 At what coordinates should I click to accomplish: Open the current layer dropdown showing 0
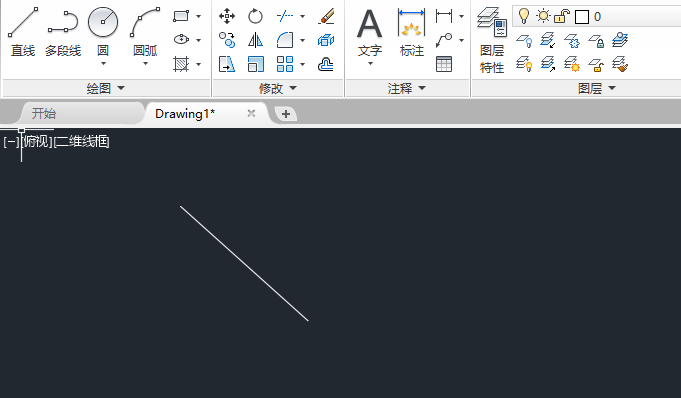click(596, 17)
